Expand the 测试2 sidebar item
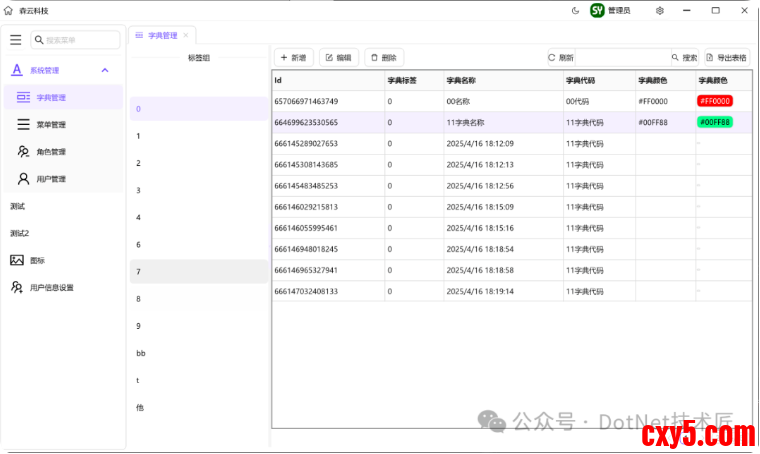 [20, 233]
